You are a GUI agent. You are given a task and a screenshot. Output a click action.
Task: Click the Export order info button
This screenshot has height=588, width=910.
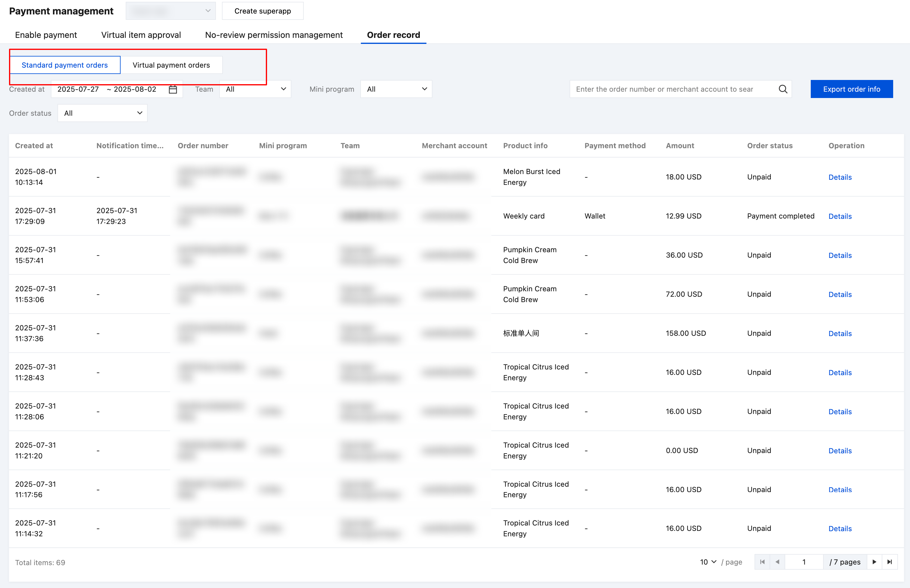pyautogui.click(x=851, y=89)
